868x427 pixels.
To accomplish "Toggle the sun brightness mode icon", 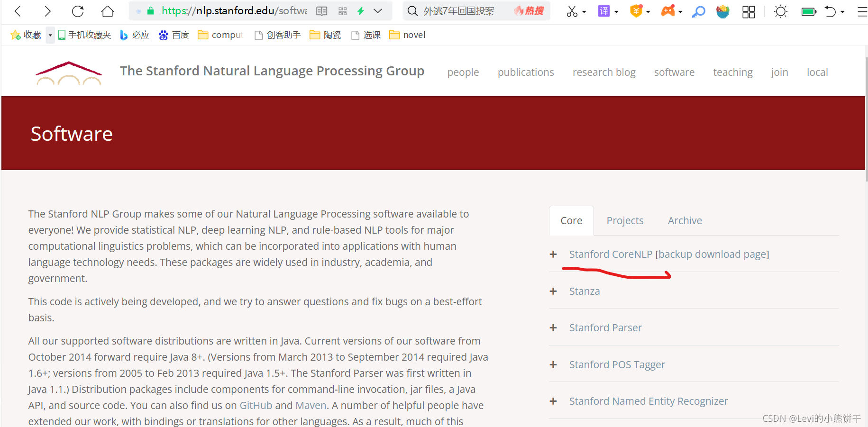I will (781, 11).
